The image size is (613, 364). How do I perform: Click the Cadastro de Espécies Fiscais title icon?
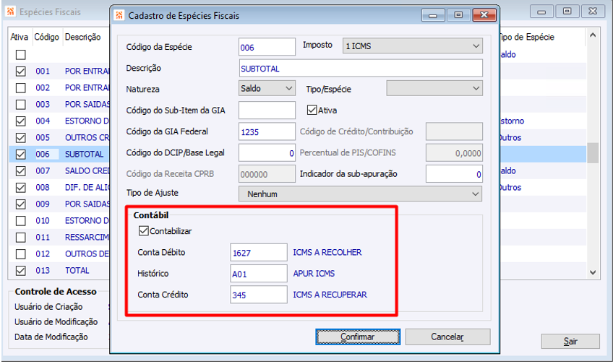[x=119, y=15]
